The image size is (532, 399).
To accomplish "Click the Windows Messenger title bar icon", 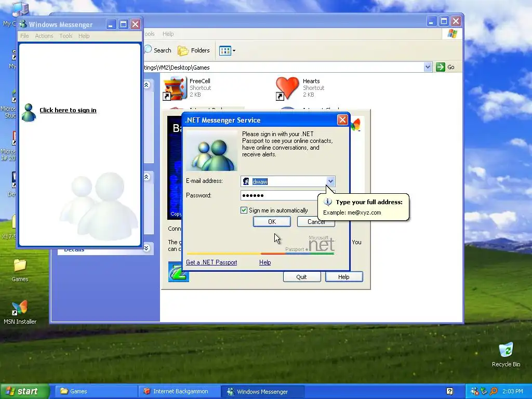I will (23, 24).
